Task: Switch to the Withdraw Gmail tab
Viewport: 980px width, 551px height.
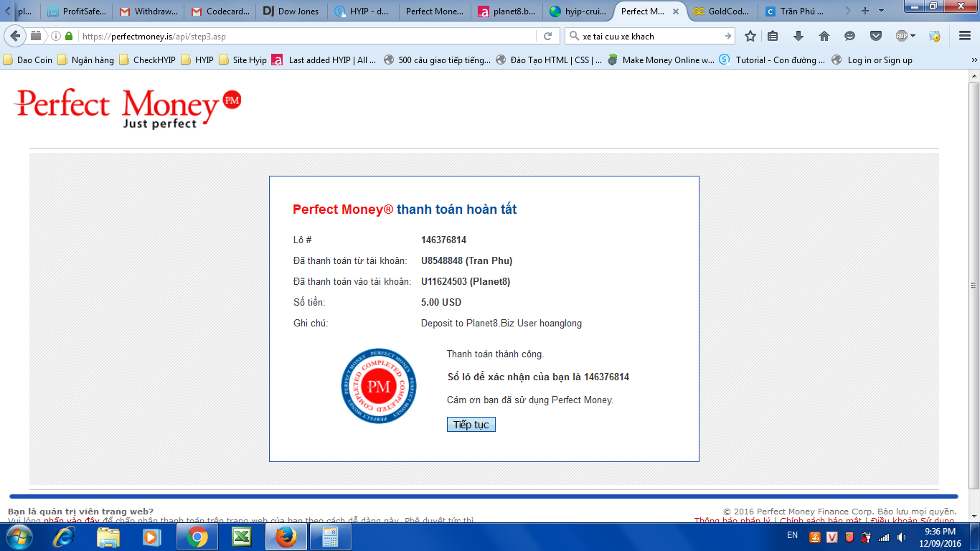Action: 148,11
